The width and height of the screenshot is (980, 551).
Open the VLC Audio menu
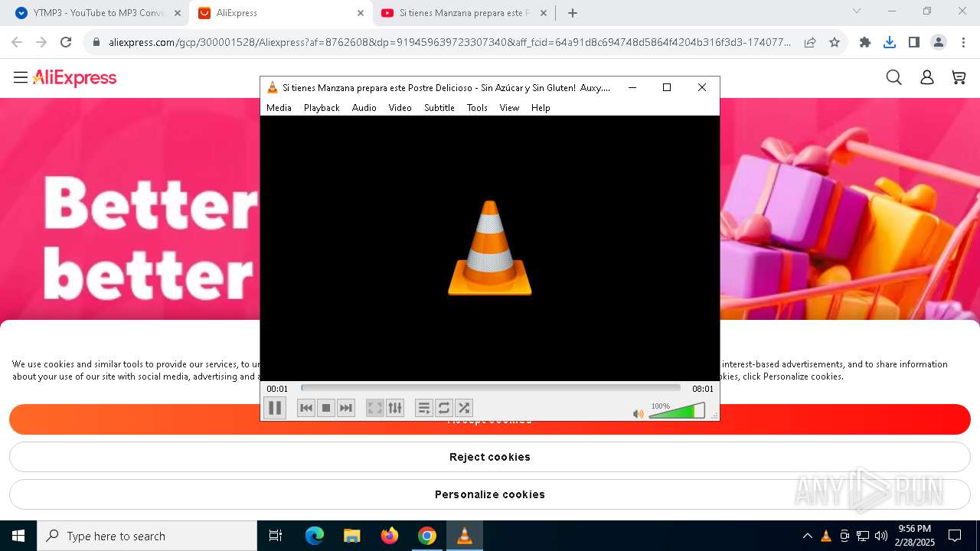click(364, 108)
